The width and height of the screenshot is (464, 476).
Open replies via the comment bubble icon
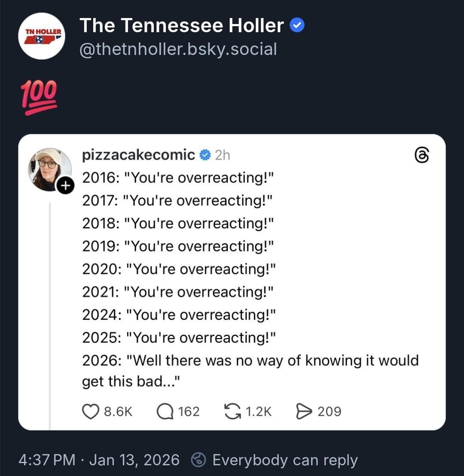click(165, 411)
